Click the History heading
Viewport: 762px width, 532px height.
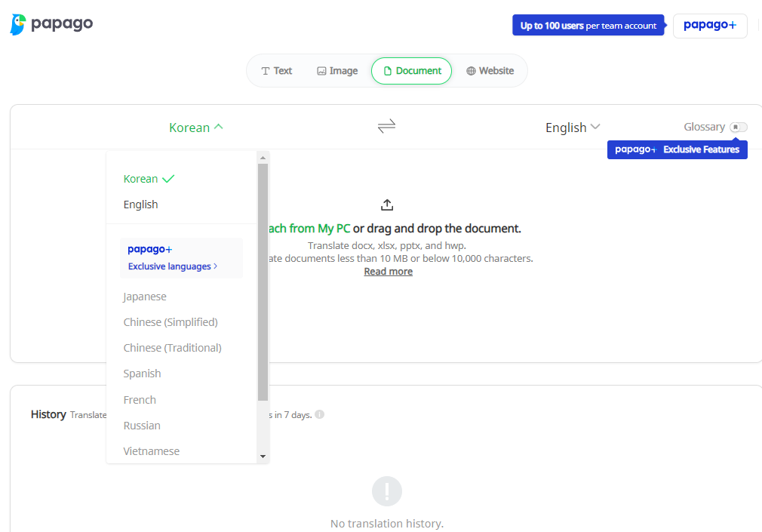click(48, 414)
